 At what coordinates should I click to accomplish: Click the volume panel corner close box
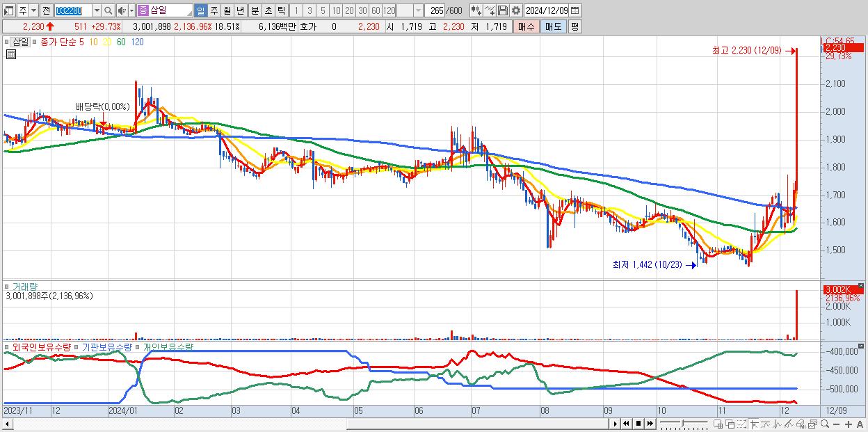tap(861, 286)
